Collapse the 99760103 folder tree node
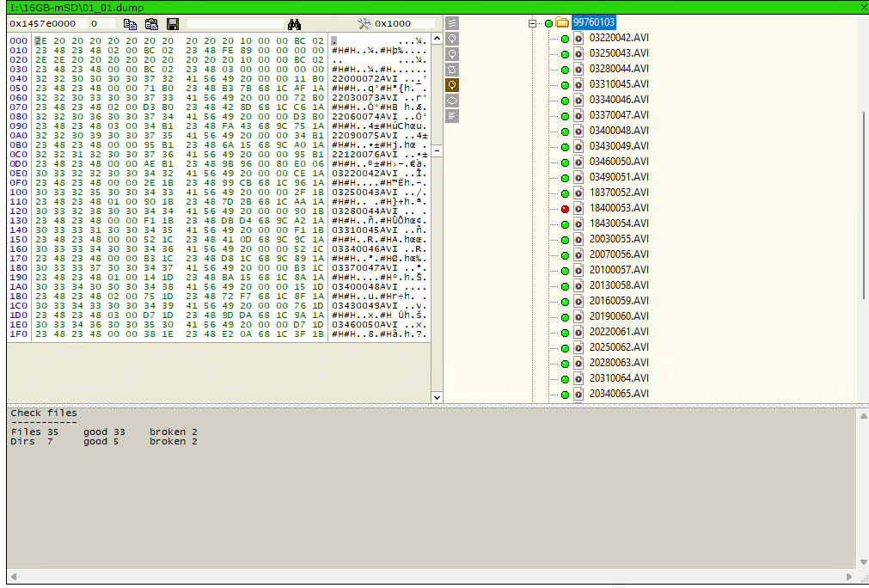Screen dimensions: 869x588 [532, 23]
